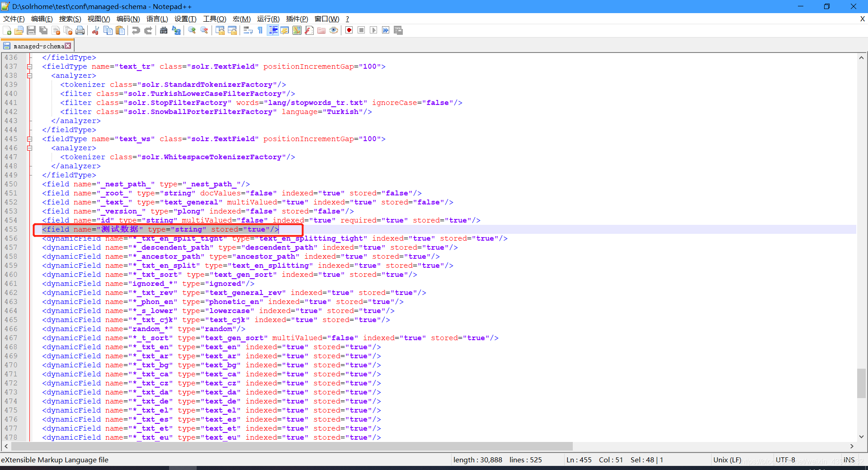The height and width of the screenshot is (470, 868).
Task: Open the 运行(R) menu
Action: [268, 19]
